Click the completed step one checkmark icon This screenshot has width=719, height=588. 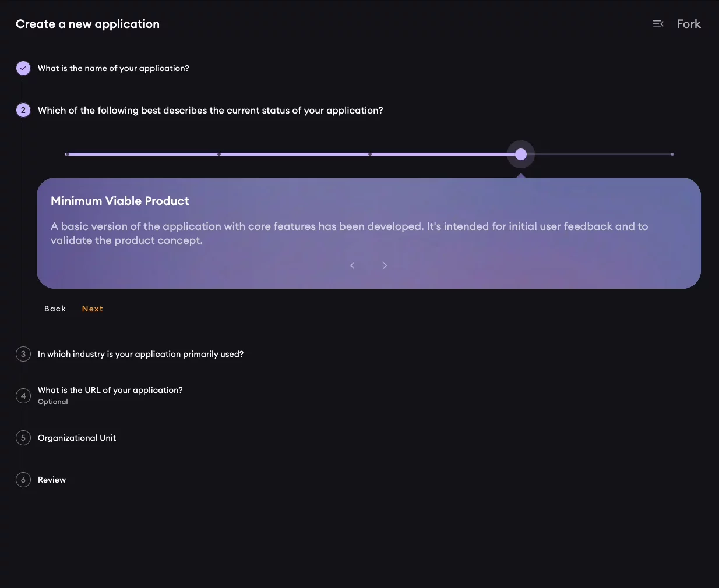point(23,68)
